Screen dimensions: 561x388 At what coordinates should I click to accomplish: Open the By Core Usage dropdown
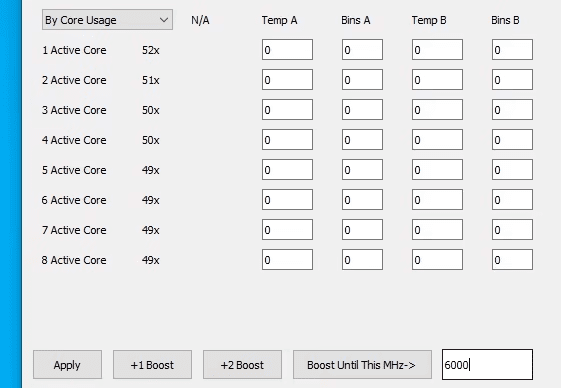point(107,20)
